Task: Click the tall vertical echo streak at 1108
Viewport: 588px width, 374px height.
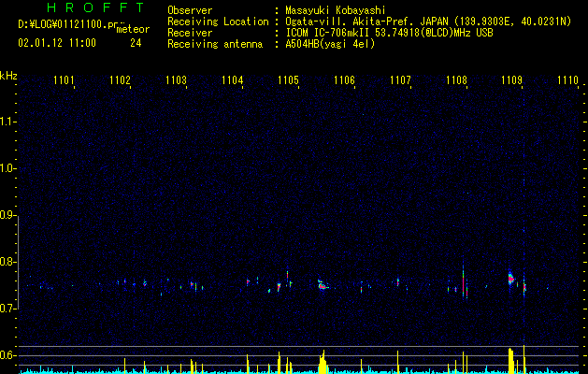Action: [x=463, y=278]
